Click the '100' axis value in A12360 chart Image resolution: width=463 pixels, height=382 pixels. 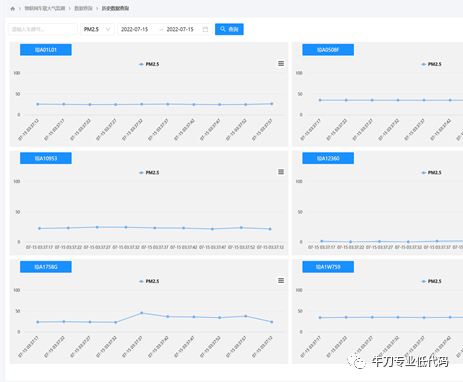[x=299, y=182]
